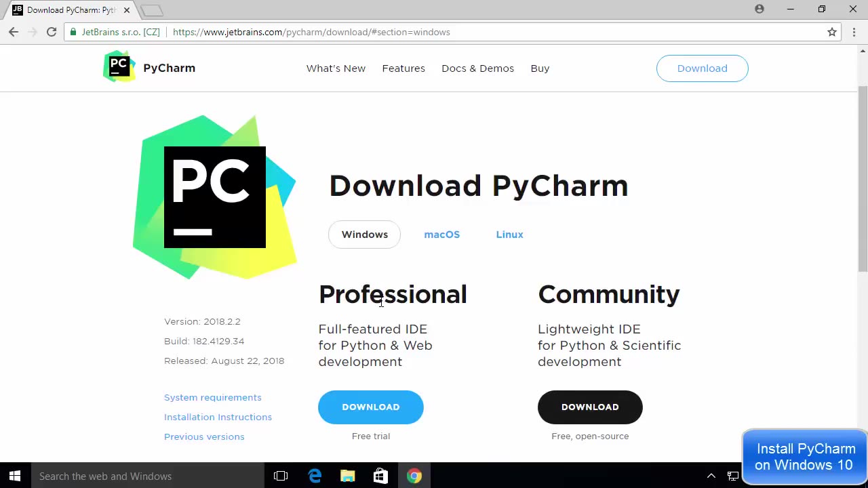Open the What's New menu item
This screenshot has width=868, height=488.
(336, 68)
